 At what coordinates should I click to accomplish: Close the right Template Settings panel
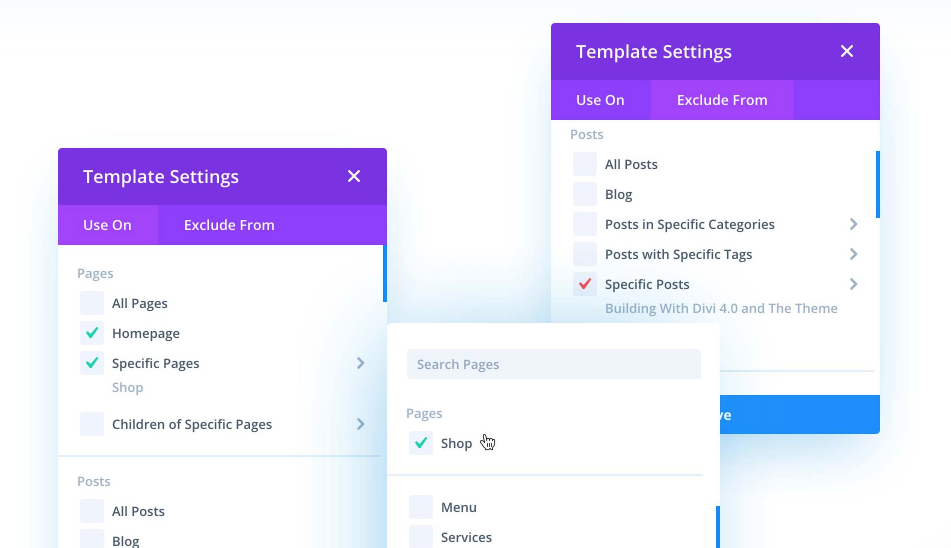click(x=847, y=52)
